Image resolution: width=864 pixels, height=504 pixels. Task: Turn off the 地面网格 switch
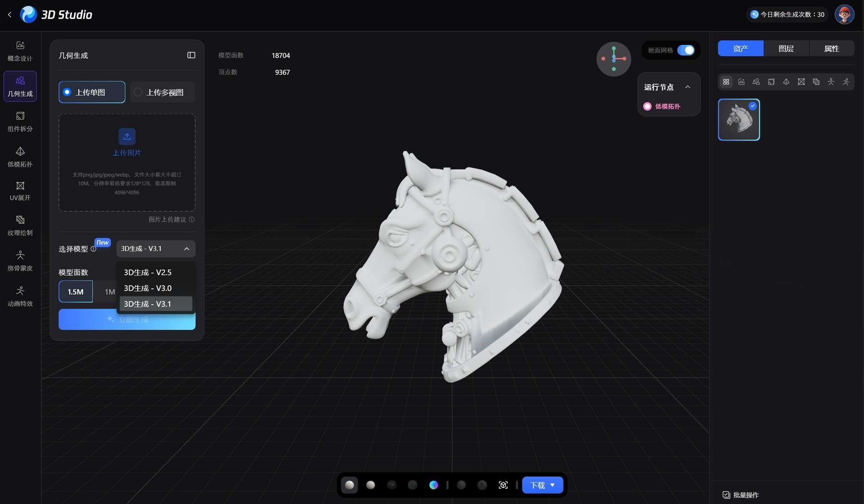(686, 50)
